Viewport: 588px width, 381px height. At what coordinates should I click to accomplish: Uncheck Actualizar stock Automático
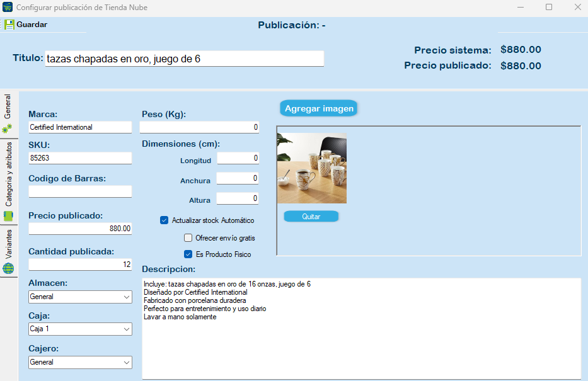164,220
